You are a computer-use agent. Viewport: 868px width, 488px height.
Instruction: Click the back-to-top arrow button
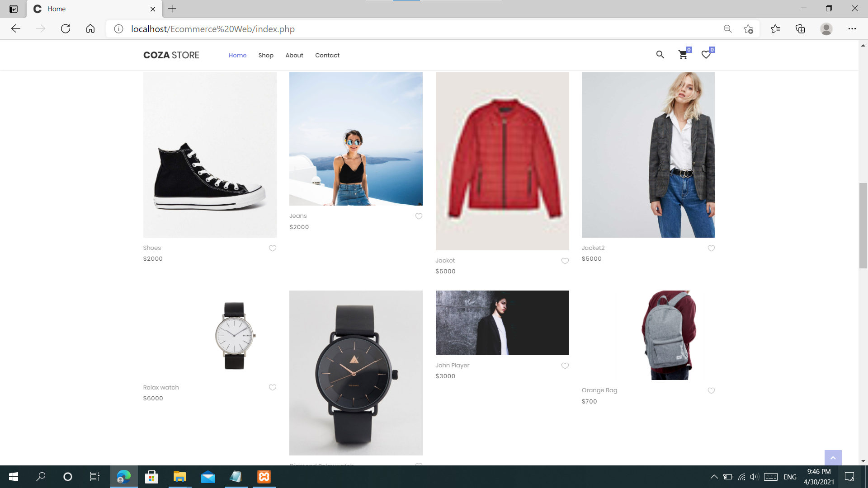coord(833,457)
